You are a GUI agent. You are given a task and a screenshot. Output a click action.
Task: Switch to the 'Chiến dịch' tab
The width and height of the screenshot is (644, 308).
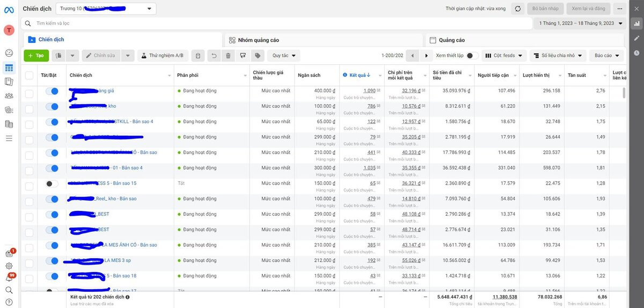pos(122,40)
